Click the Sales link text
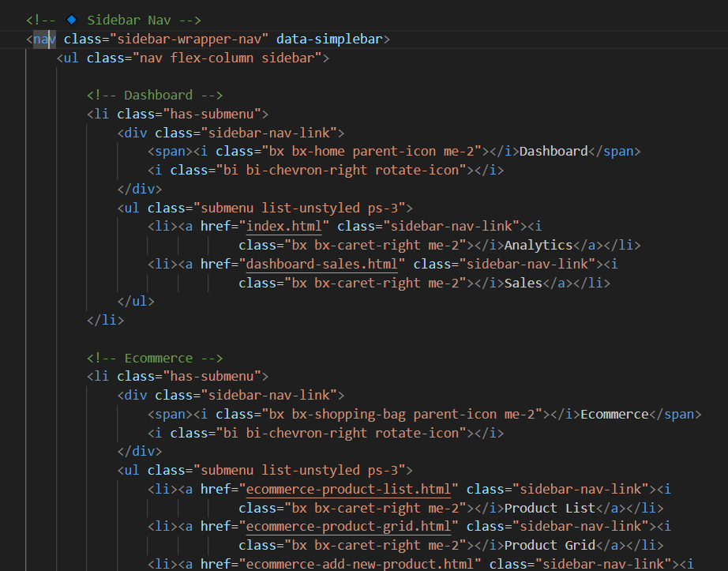 pos(523,283)
